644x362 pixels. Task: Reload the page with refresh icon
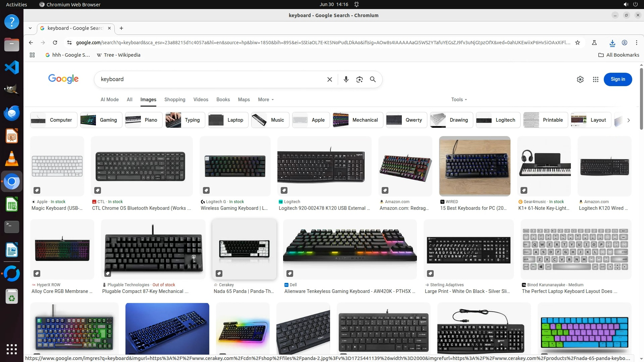55,43
